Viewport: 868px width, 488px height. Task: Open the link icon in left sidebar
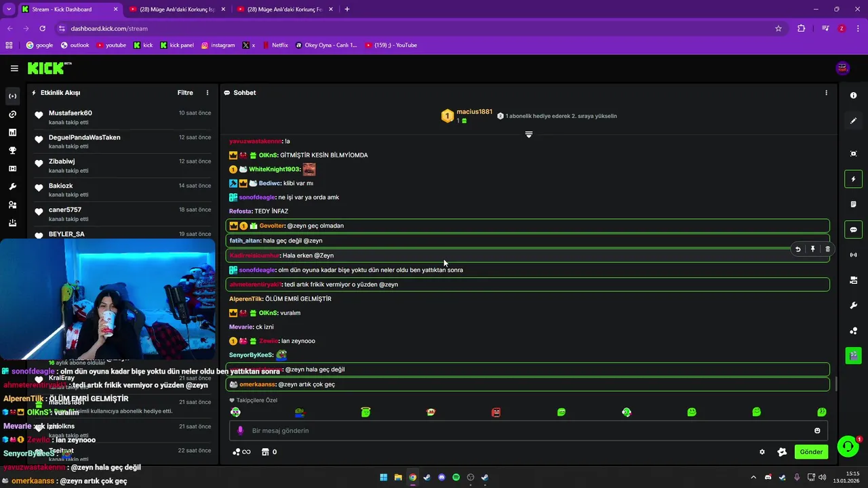(12, 115)
